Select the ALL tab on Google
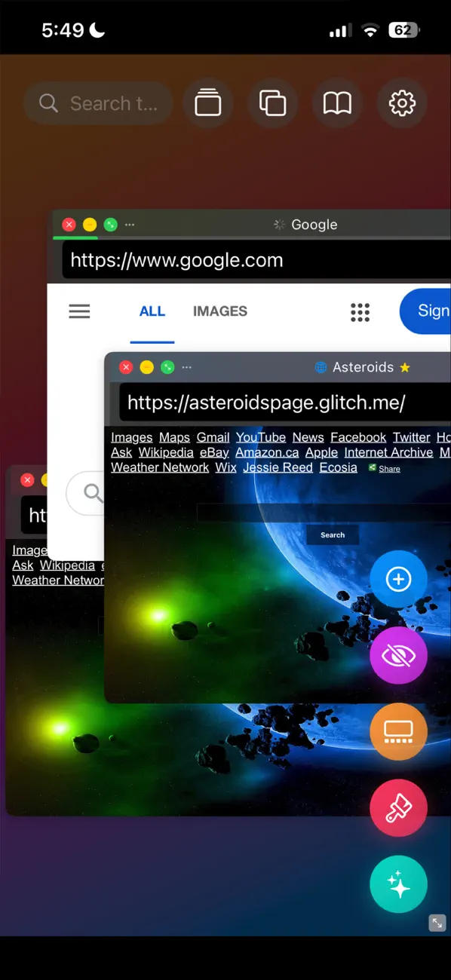Screen dimensions: 451x980 pyautogui.click(x=152, y=311)
